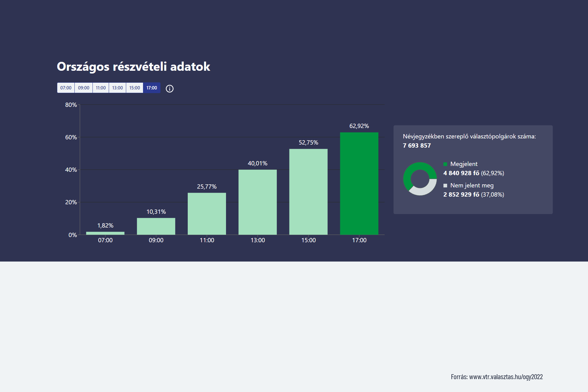Click the dark green 17:00 bar
The width and height of the screenshot is (588, 392).
(359, 184)
